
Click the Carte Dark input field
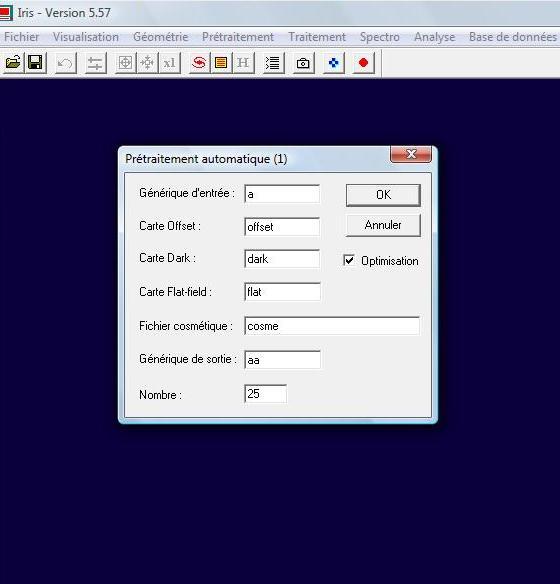coord(282,259)
